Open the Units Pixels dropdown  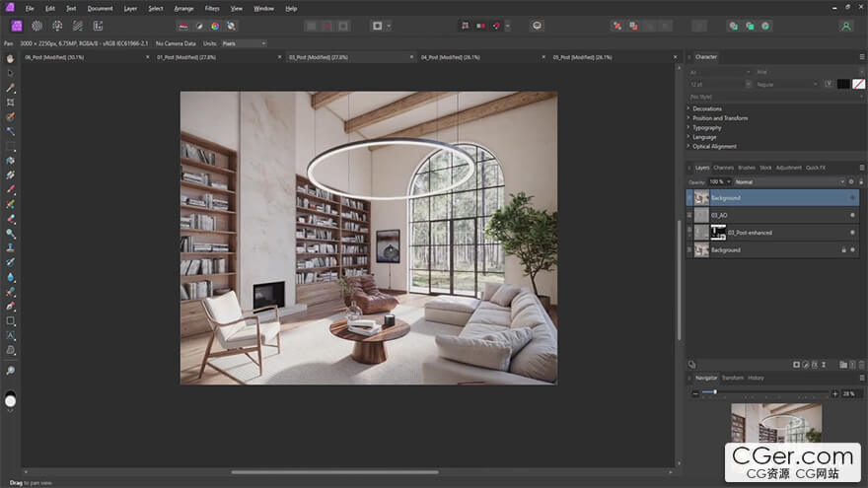[245, 43]
